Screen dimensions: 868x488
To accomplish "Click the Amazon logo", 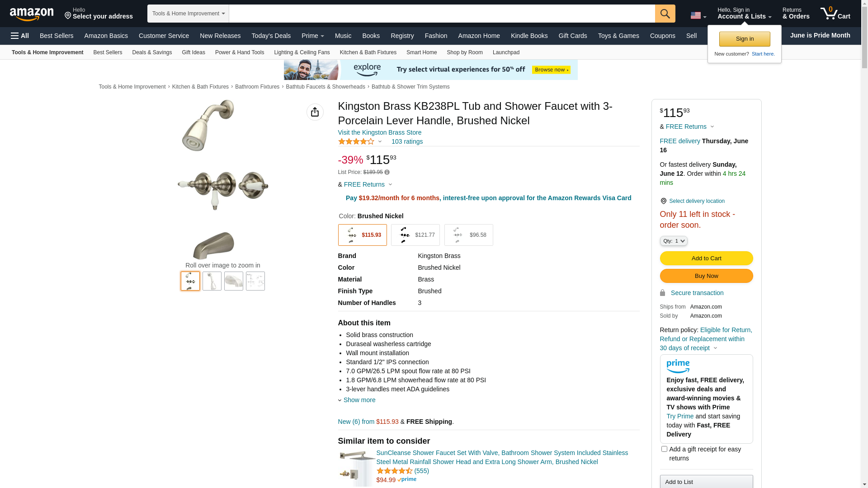I will [32, 14].
